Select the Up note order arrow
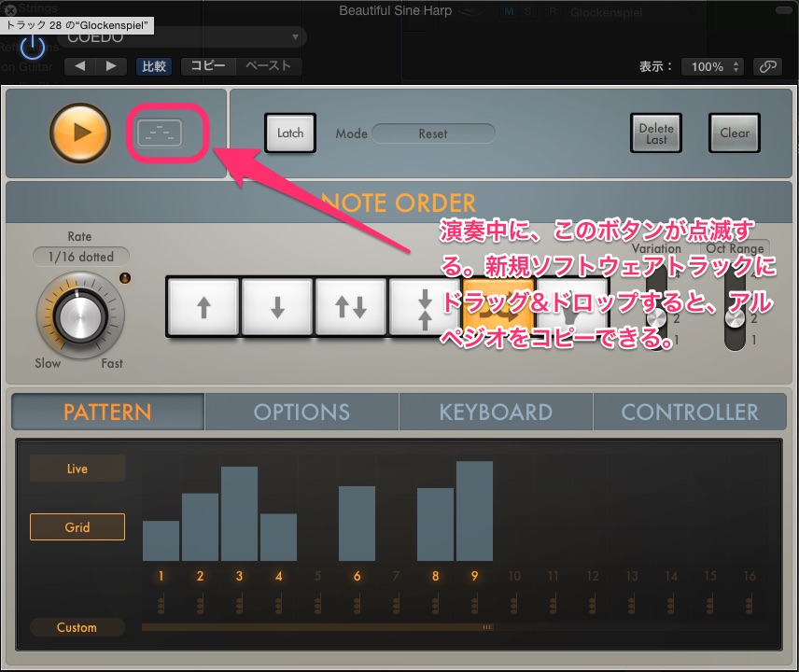This screenshot has width=799, height=672. (x=203, y=307)
